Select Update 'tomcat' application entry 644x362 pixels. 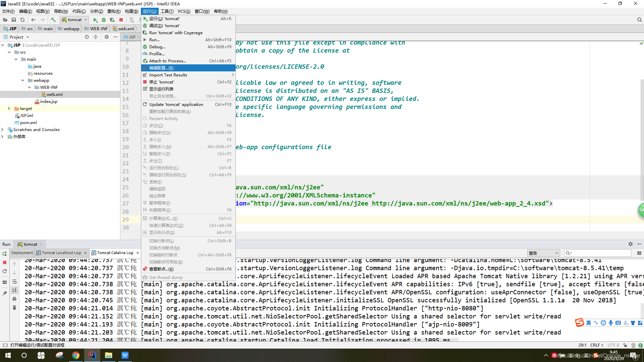[188, 105]
